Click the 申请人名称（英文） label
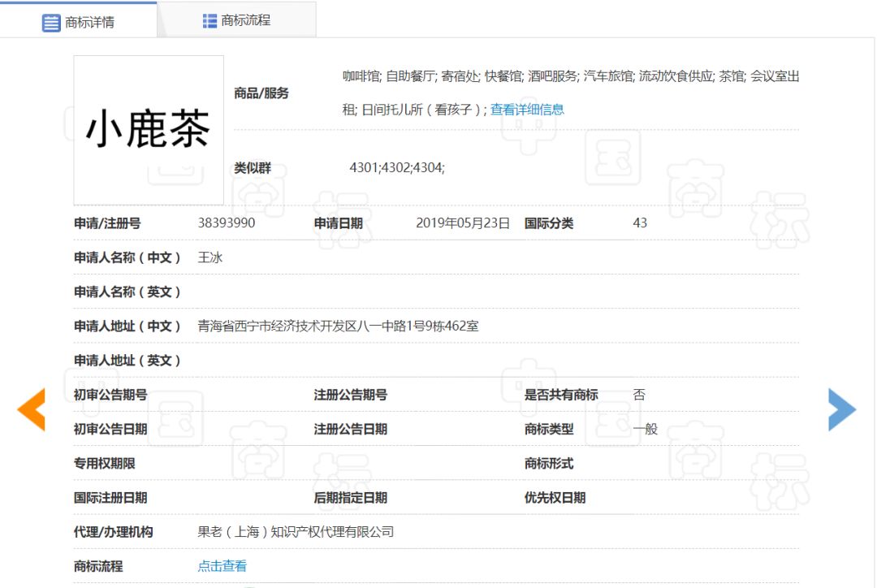This screenshot has height=588, width=877. tap(127, 292)
